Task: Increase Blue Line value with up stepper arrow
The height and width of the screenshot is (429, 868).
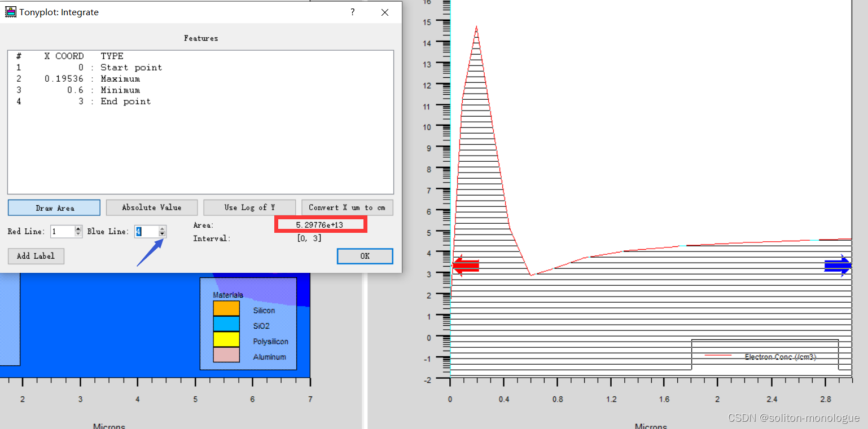Action: click(163, 228)
